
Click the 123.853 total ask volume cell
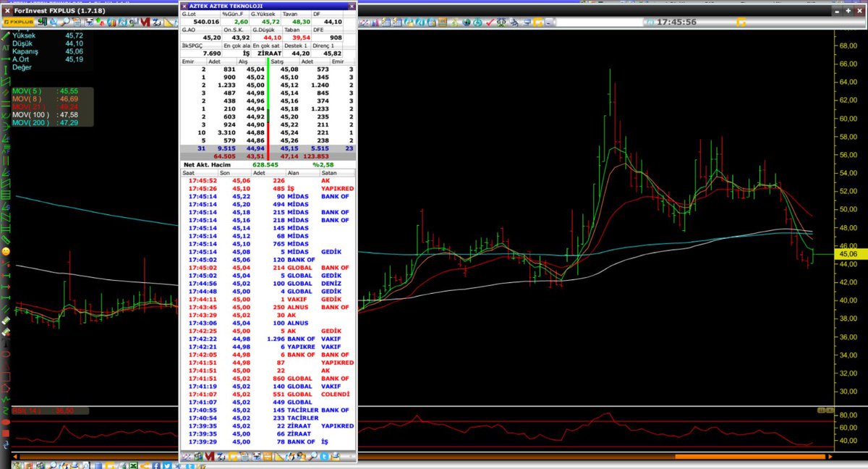click(315, 156)
